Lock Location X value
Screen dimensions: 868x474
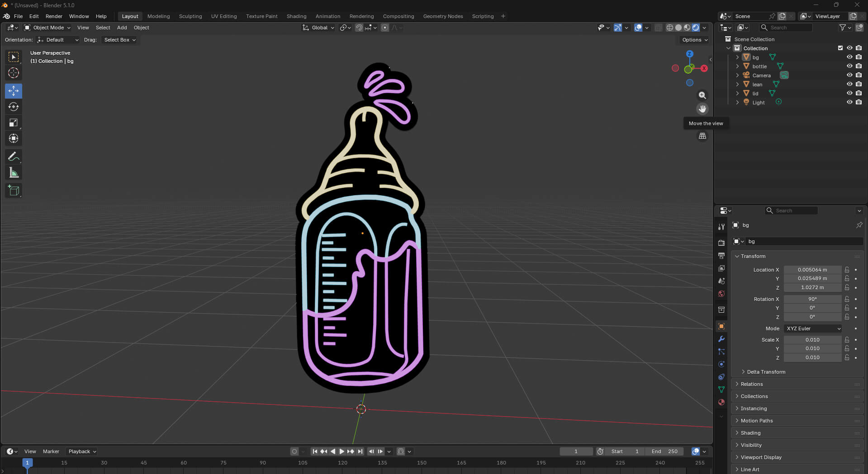[x=847, y=270]
